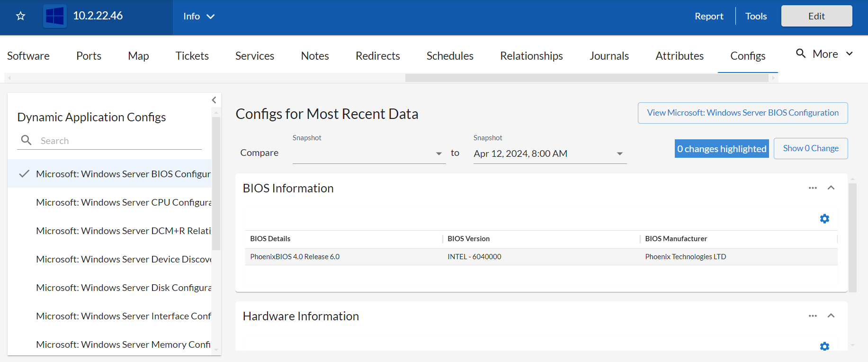Open BIOS Information ellipsis menu

point(813,188)
